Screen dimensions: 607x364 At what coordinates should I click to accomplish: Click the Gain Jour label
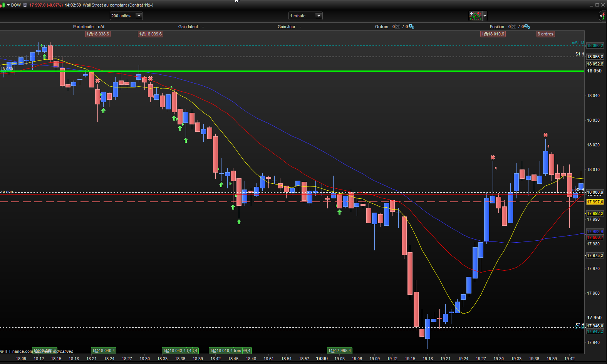point(287,27)
